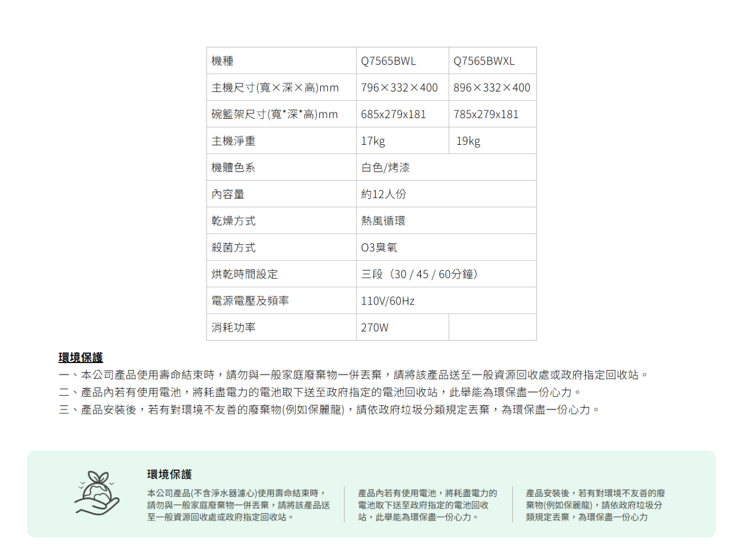Click banner paragraph about 不含淨水器濾心 recycling
Image resolution: width=741 pixels, height=560 pixels.
[x=239, y=505]
